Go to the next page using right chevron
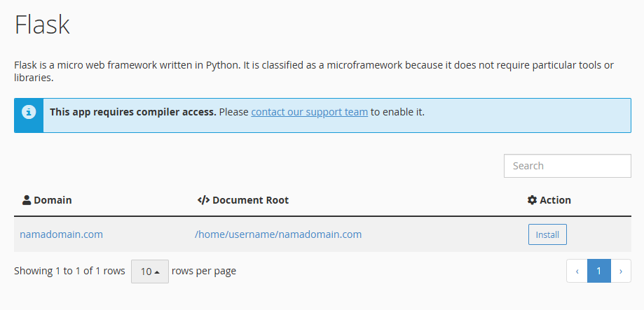 (621, 271)
